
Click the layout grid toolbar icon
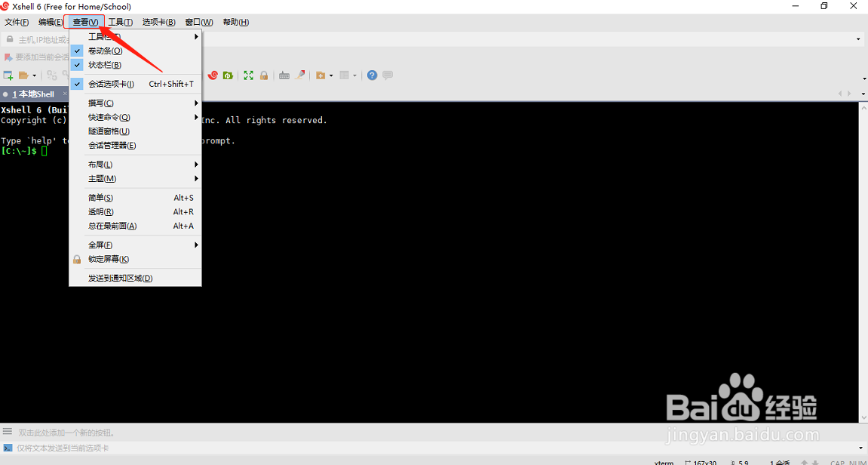pyautogui.click(x=345, y=75)
